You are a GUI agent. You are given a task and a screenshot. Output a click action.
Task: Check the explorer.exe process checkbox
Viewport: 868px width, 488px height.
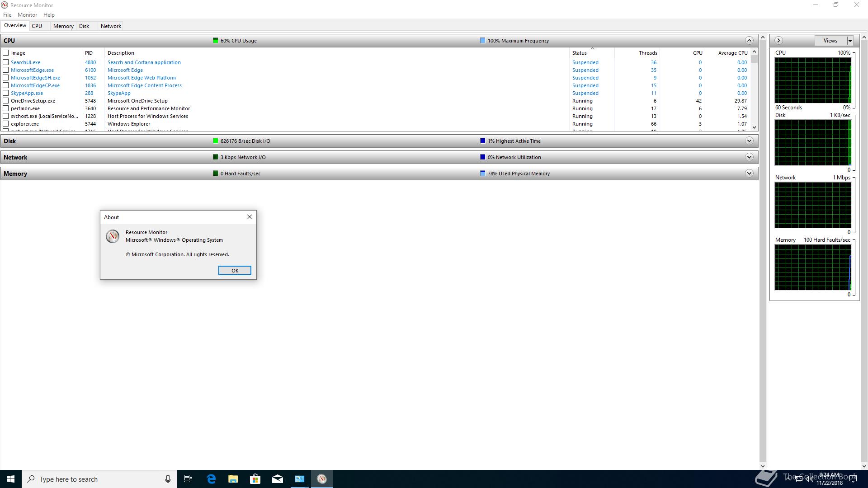(x=6, y=124)
